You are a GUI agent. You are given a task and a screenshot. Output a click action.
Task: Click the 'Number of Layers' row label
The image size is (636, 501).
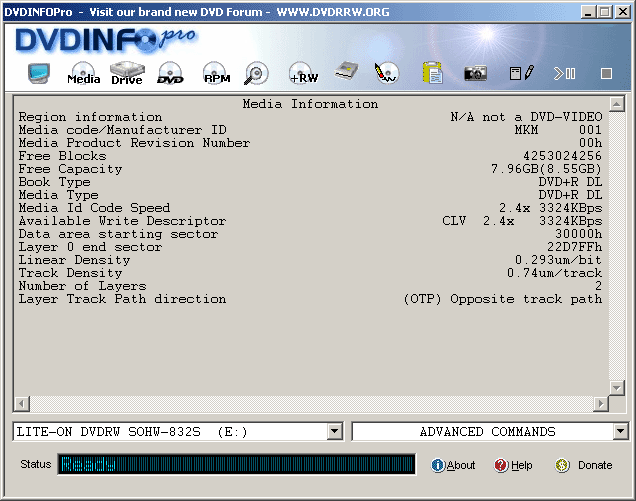[x=82, y=286]
